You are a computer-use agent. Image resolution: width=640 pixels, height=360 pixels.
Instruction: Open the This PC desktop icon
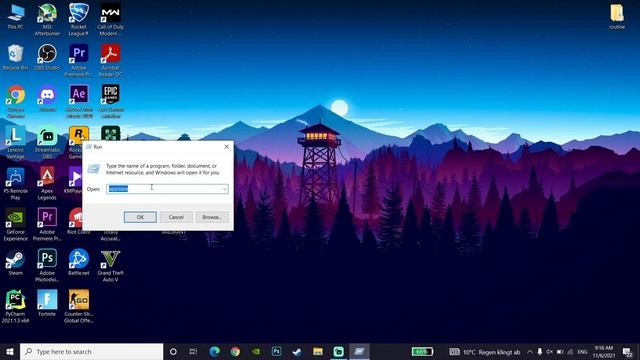16,16
